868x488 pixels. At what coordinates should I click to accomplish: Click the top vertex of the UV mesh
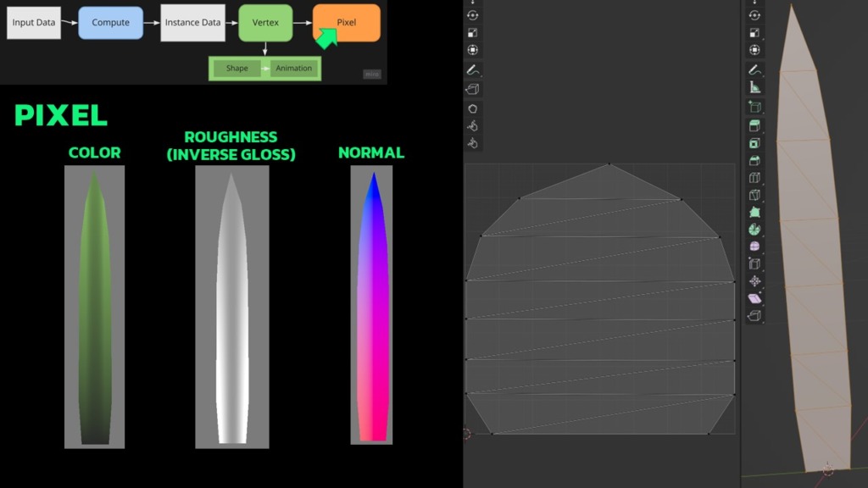coord(609,164)
